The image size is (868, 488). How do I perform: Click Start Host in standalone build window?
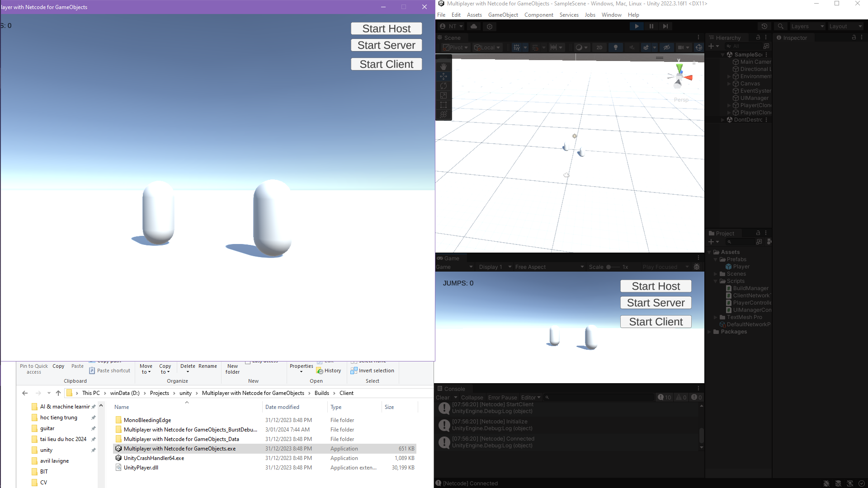point(386,28)
